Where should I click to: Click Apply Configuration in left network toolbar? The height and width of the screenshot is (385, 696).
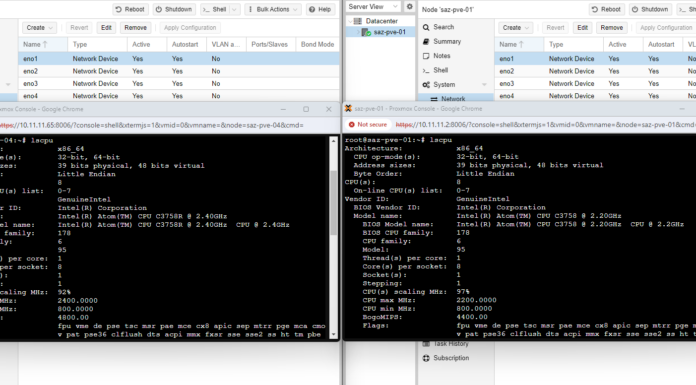190,28
